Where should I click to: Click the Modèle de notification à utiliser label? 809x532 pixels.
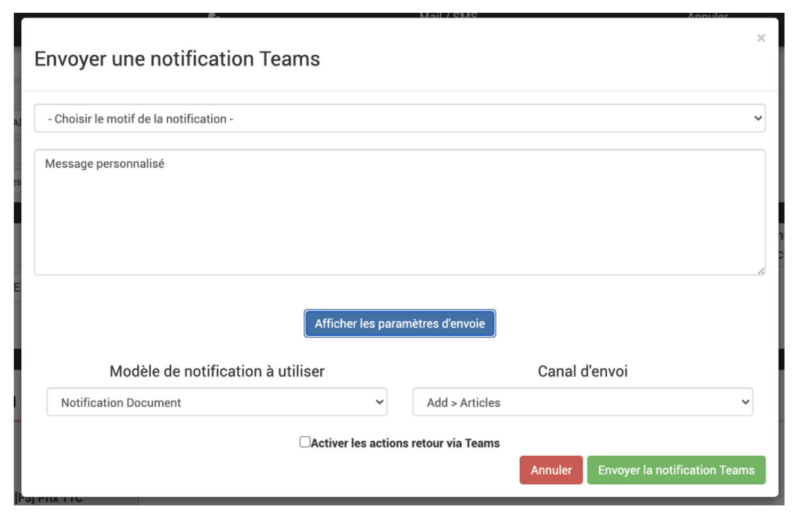click(x=217, y=371)
